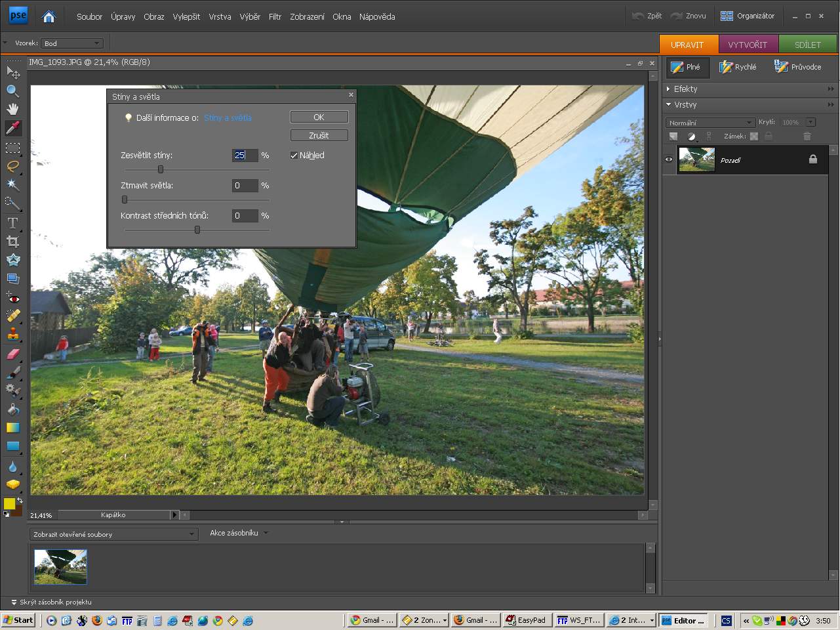Viewport: 840px width, 630px height.
Task: Click the Home icon in the top bar
Action: 49,16
